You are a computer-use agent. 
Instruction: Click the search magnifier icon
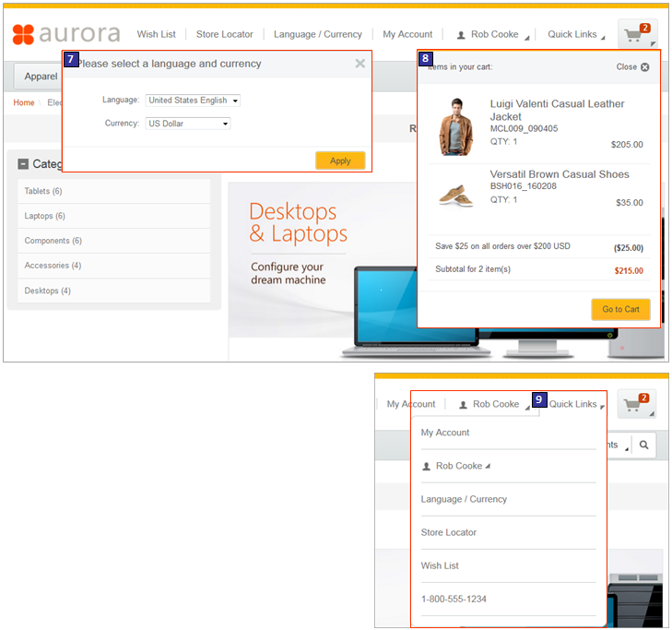(x=643, y=445)
